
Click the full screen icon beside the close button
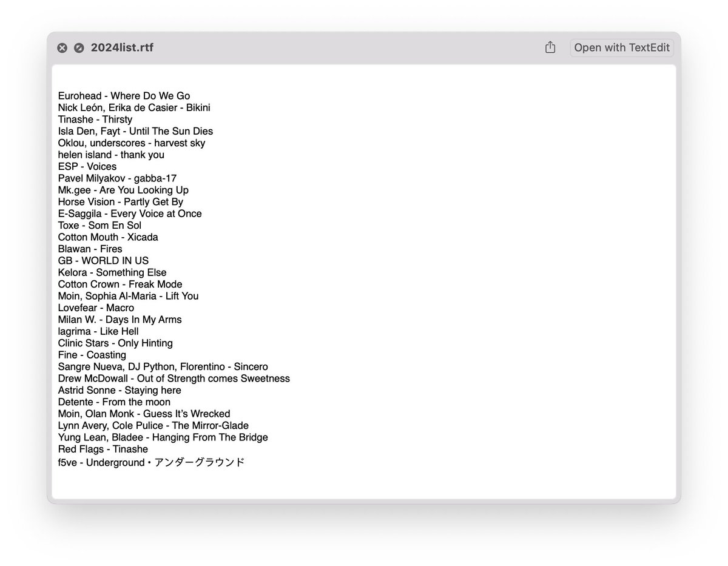point(79,48)
